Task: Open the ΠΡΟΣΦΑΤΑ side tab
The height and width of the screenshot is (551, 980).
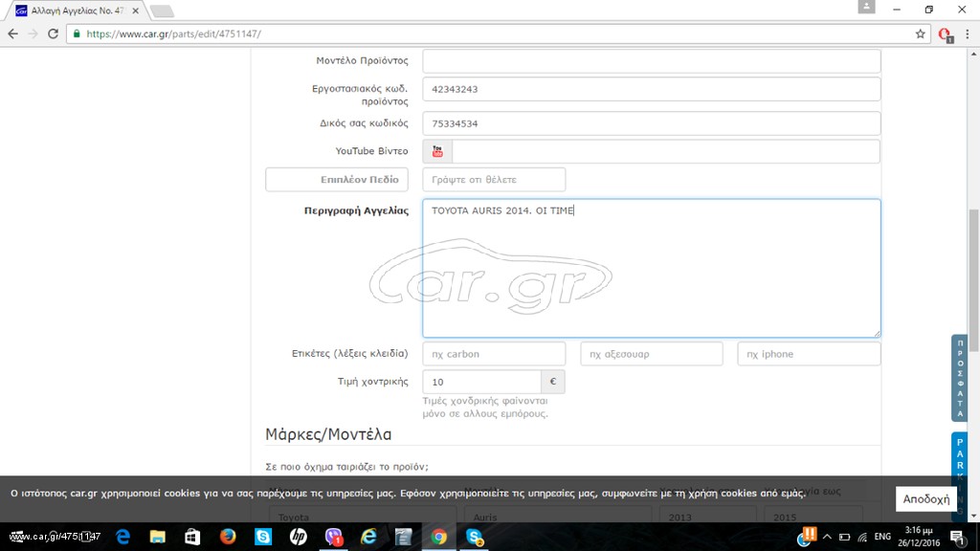Action: click(959, 379)
